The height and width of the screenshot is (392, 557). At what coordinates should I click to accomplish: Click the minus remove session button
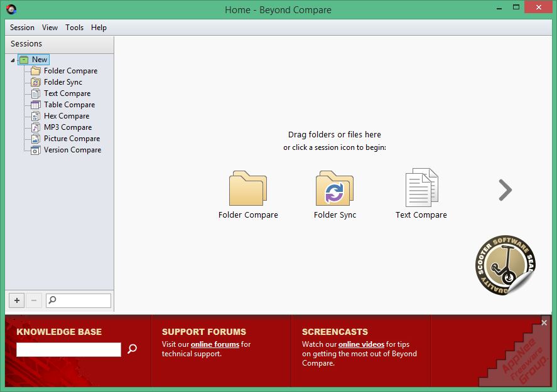tap(34, 300)
